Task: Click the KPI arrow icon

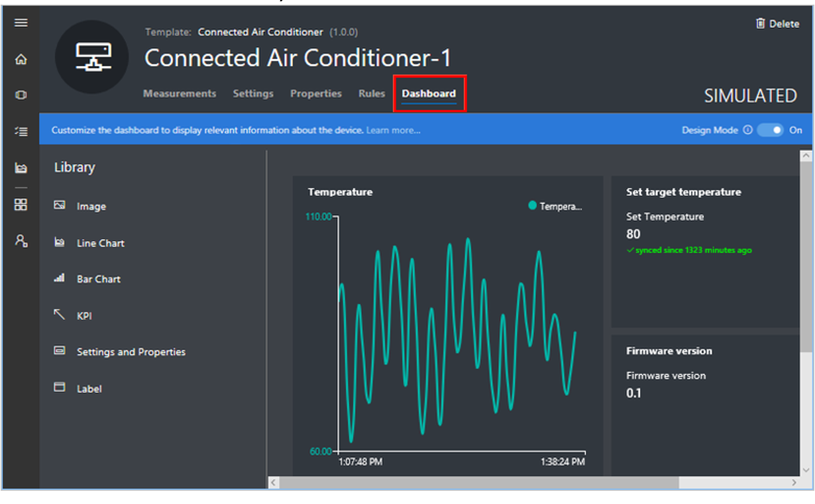Action: pos(60,315)
